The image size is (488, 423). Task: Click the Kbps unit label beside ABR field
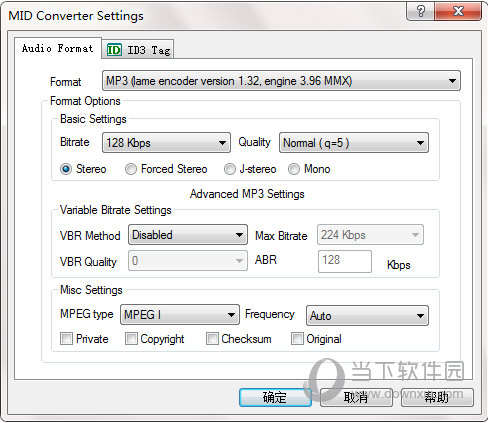pyautogui.click(x=398, y=265)
